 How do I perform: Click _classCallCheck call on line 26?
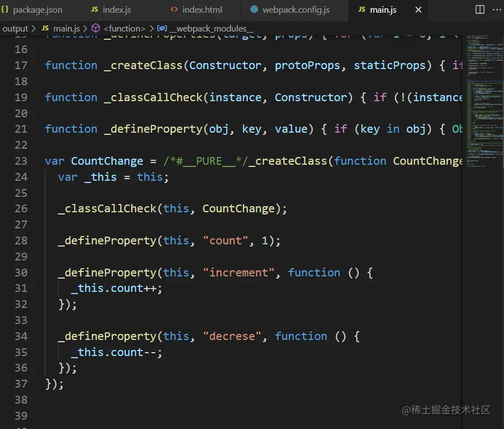coord(107,209)
